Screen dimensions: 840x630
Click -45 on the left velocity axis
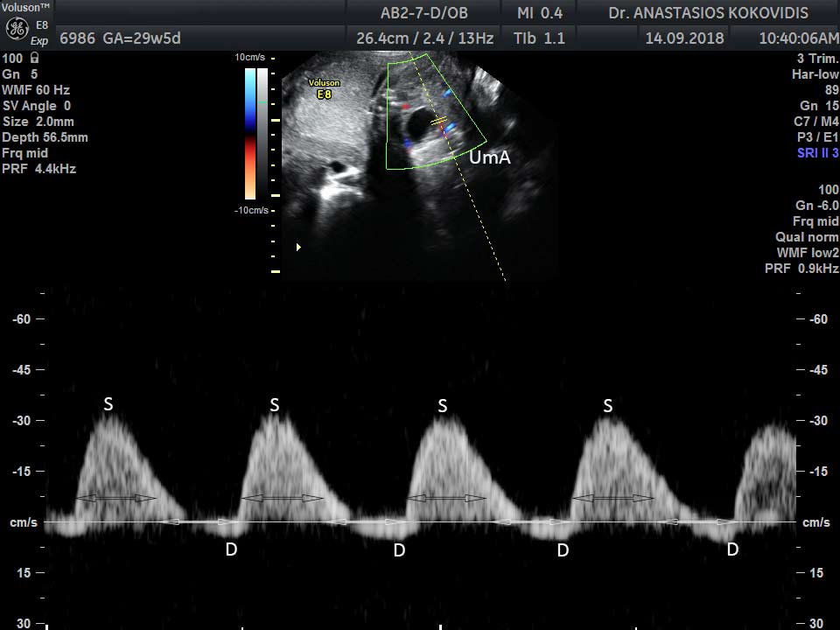[x=21, y=369]
